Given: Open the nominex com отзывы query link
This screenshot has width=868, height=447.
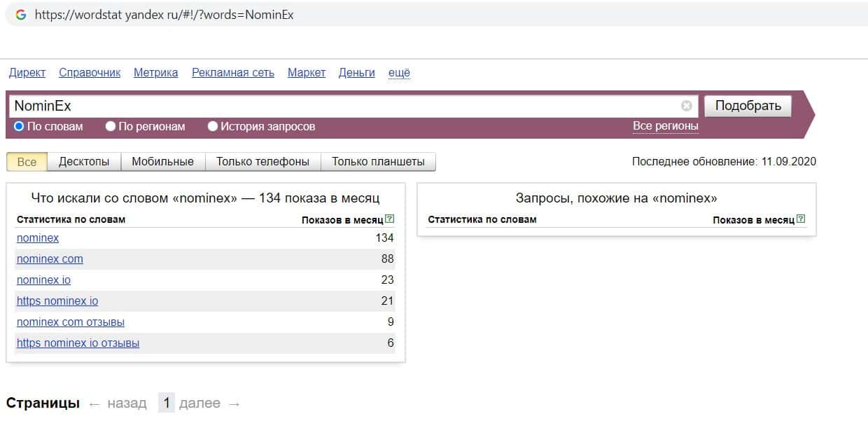Looking at the screenshot, I should 71,322.
